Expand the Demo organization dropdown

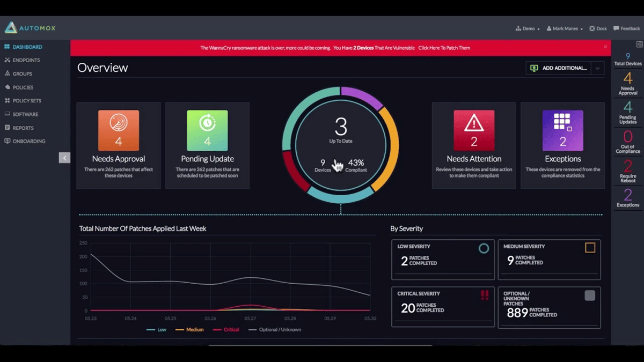coord(526,28)
